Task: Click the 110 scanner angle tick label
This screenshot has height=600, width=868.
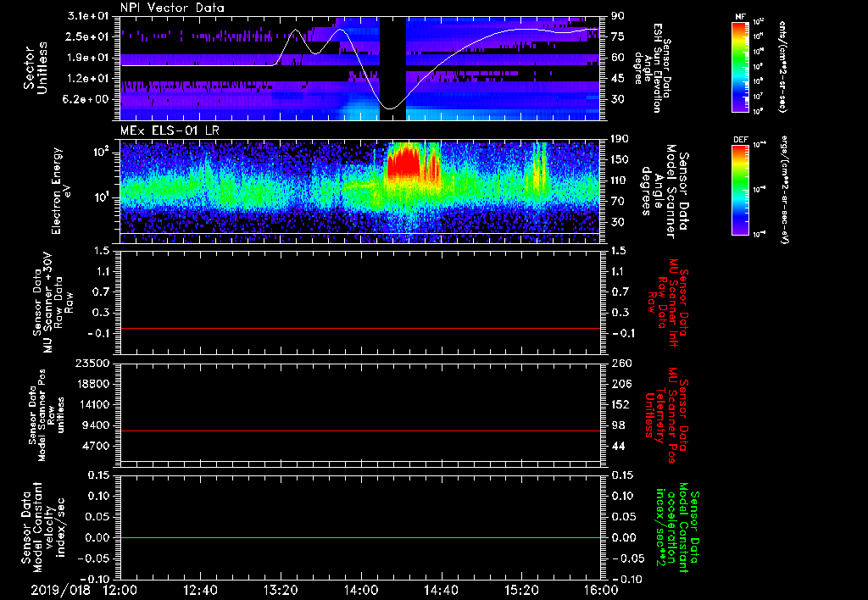Action: [x=620, y=181]
